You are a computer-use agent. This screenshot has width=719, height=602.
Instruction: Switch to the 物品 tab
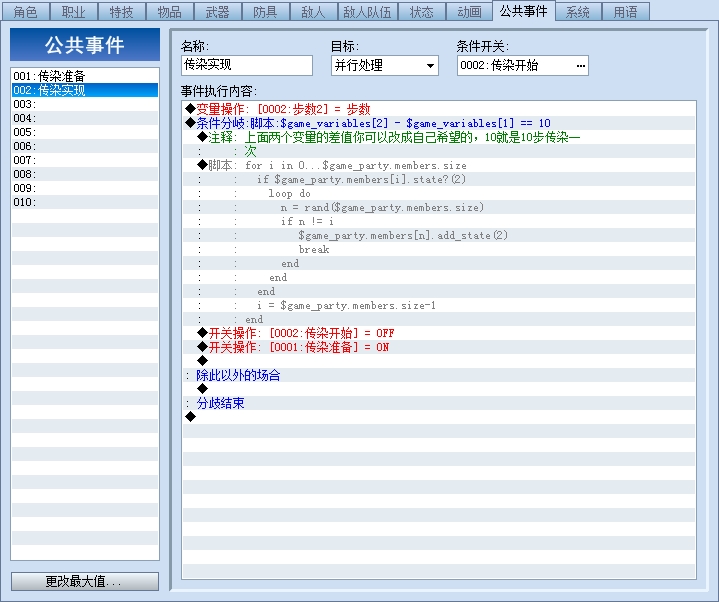[170, 12]
